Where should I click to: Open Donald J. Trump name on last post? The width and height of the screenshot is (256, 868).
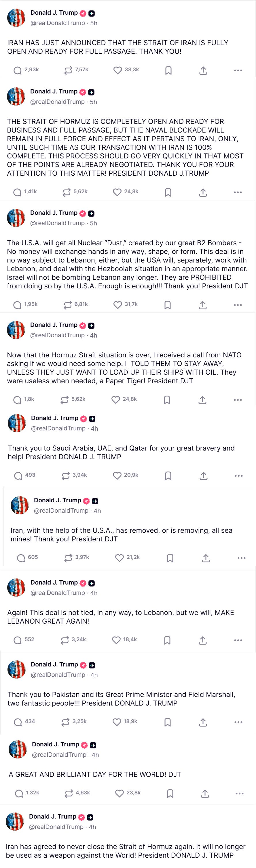53,816
